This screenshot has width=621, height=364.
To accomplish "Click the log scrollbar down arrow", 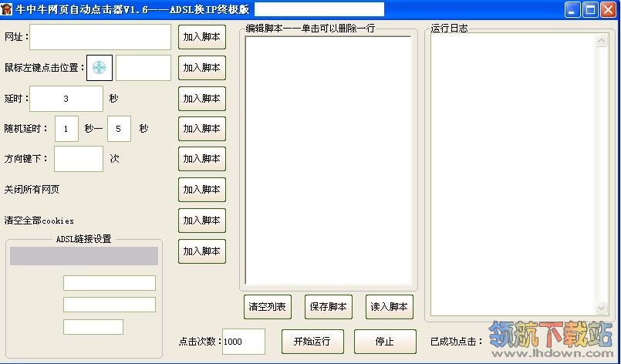I will point(601,308).
